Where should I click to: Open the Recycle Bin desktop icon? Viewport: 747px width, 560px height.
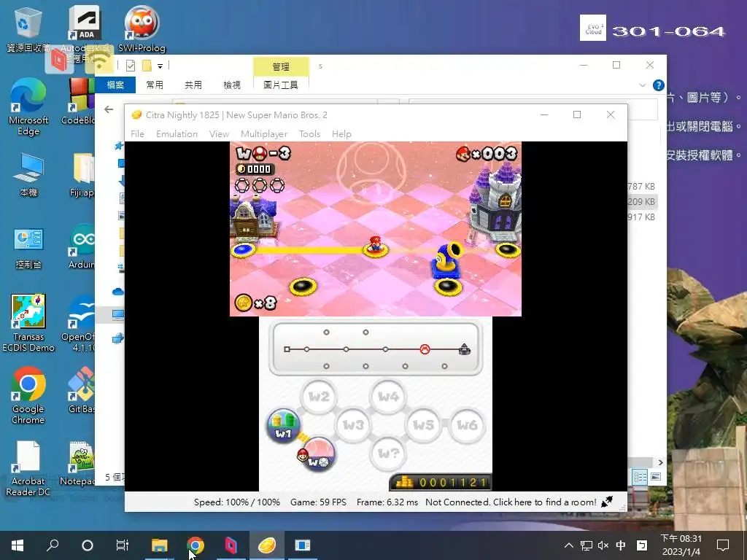click(x=28, y=29)
